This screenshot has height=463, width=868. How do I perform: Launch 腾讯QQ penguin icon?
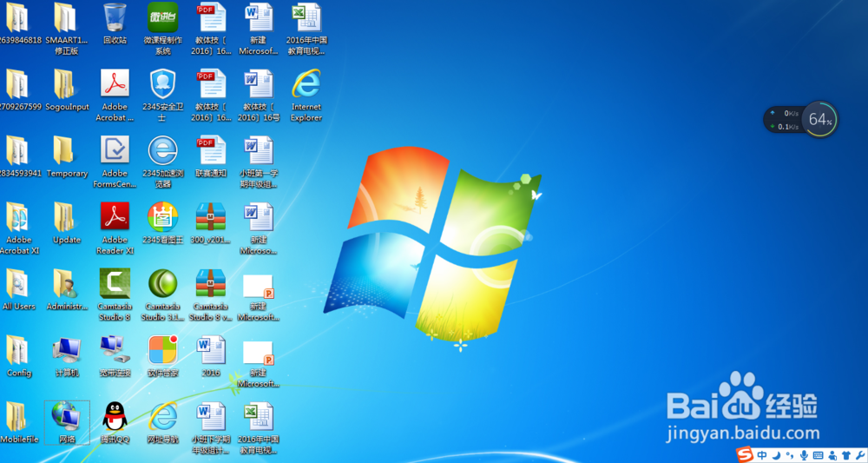coord(115,424)
